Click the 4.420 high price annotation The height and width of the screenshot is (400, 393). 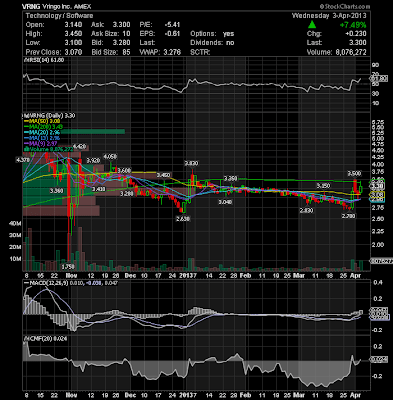[x=80, y=146]
